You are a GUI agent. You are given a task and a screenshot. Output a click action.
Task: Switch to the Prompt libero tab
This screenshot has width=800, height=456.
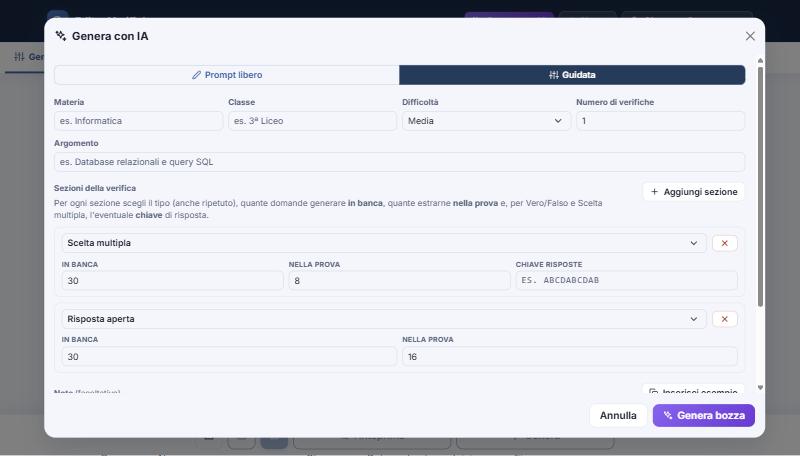pos(227,75)
